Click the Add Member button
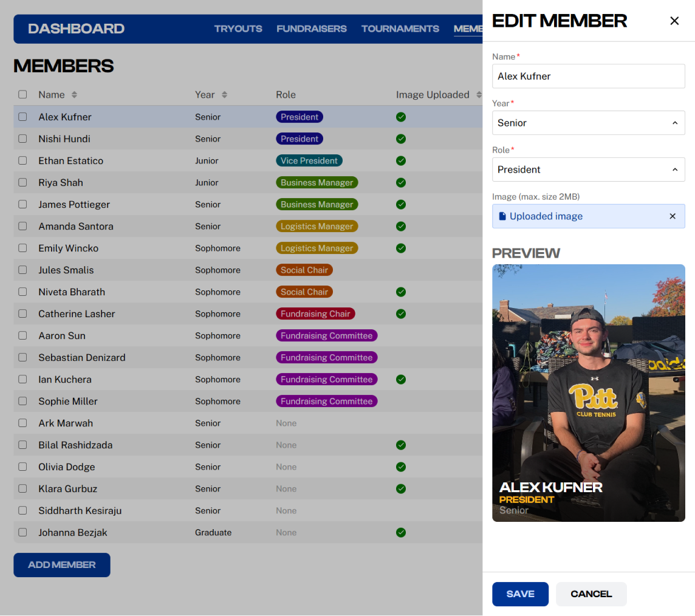The height and width of the screenshot is (616, 695). pos(61,564)
